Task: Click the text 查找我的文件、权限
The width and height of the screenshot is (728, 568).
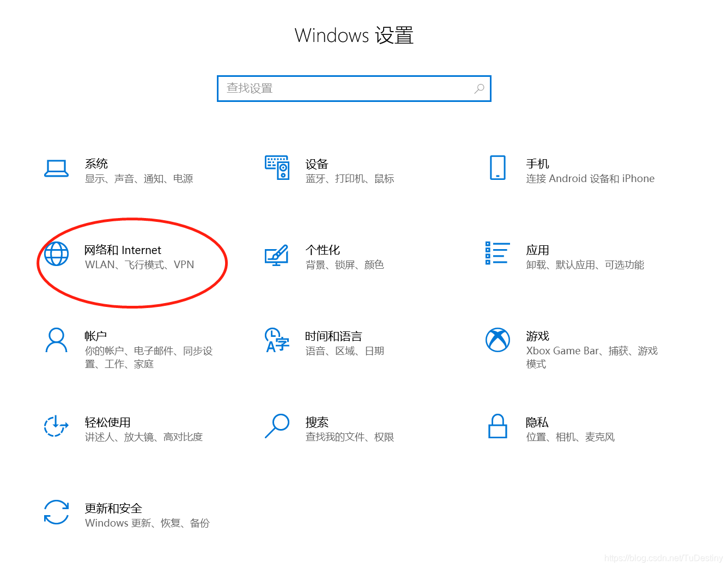Action: 350,437
